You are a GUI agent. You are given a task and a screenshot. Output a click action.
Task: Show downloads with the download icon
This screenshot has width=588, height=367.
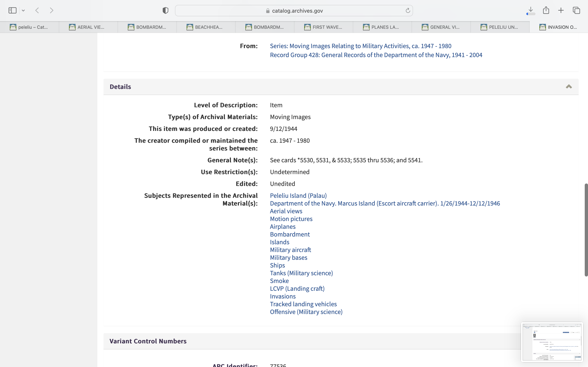(531, 10)
